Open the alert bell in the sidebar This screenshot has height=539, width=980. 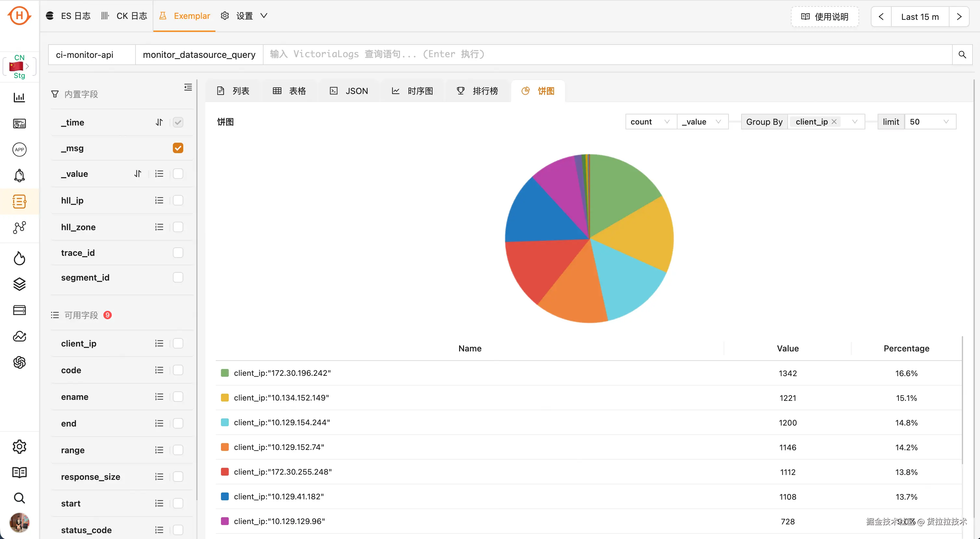point(19,176)
